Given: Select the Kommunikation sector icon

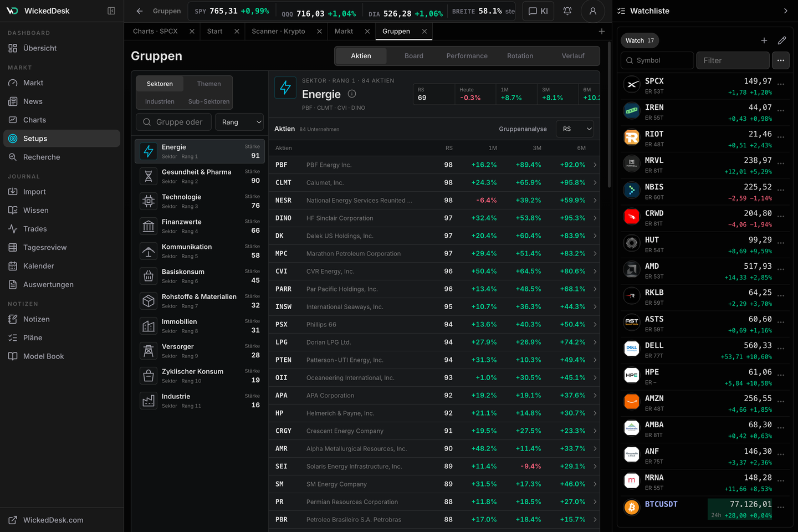Looking at the screenshot, I should click(x=149, y=251).
